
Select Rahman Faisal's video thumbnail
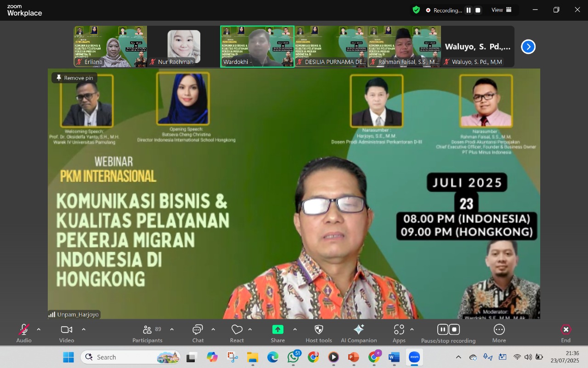[x=404, y=46]
